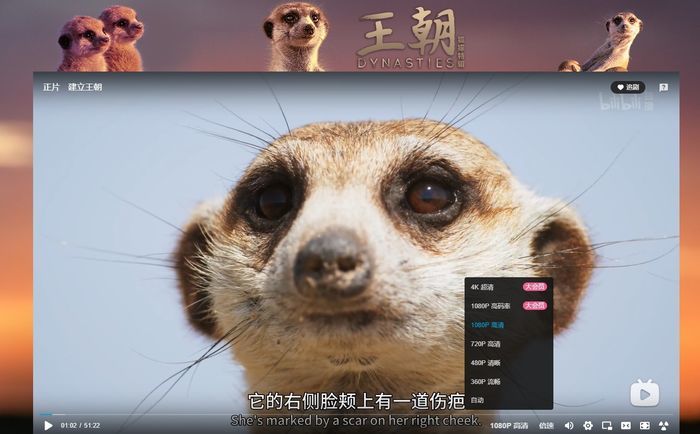700x434 pixels.
Task: Click the 大会员 badge beside 1080P 高码率
Action: pyautogui.click(x=535, y=306)
